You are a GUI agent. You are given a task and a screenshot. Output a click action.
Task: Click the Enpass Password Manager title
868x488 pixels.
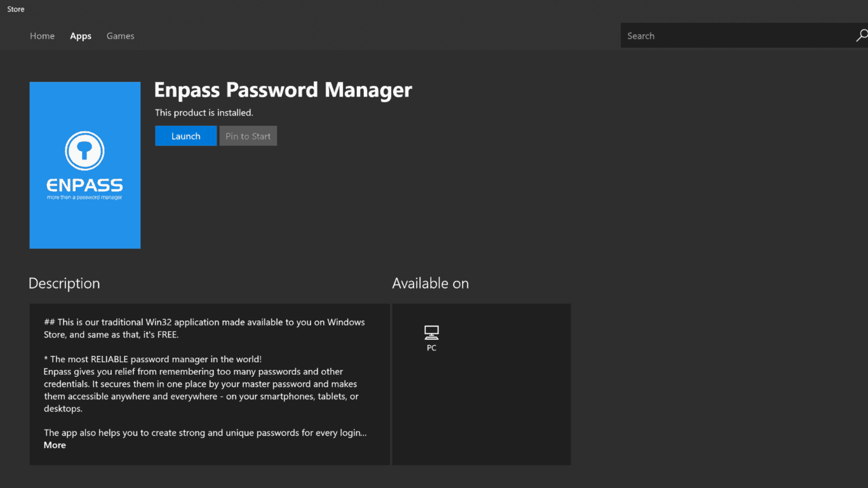pos(283,90)
